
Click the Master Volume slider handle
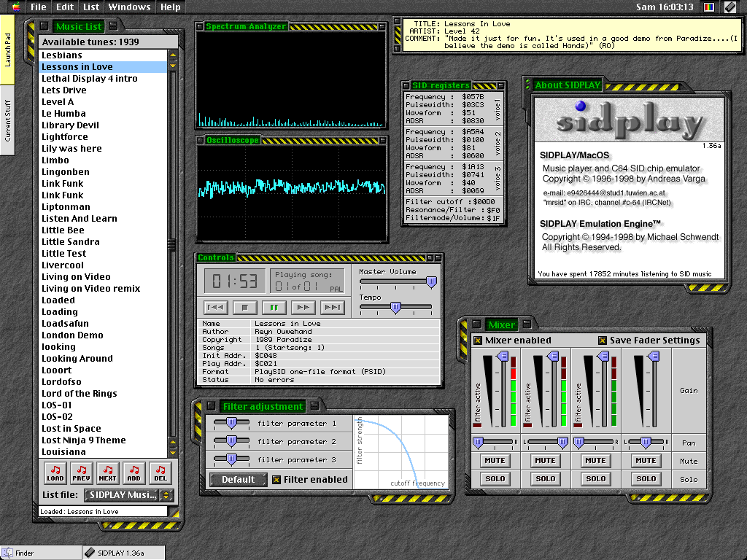[x=431, y=282]
